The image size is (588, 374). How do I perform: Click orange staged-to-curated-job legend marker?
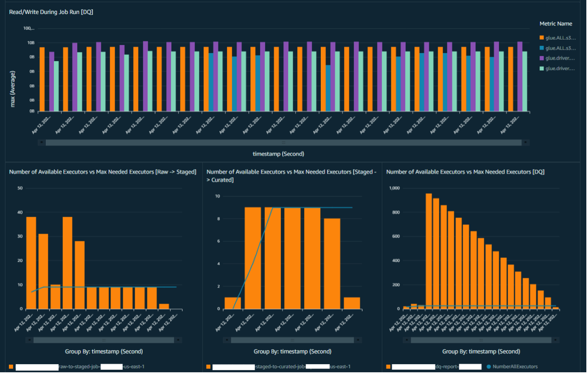208,366
